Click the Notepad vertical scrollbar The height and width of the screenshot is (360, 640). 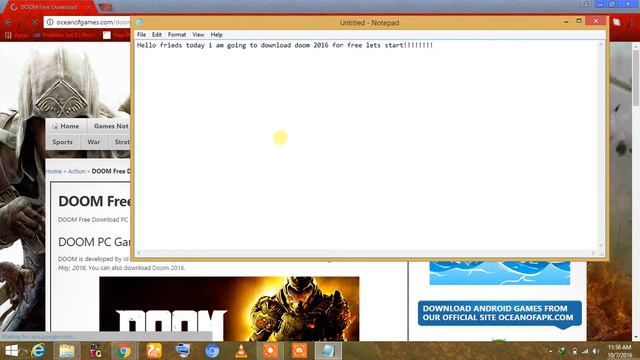(601, 145)
